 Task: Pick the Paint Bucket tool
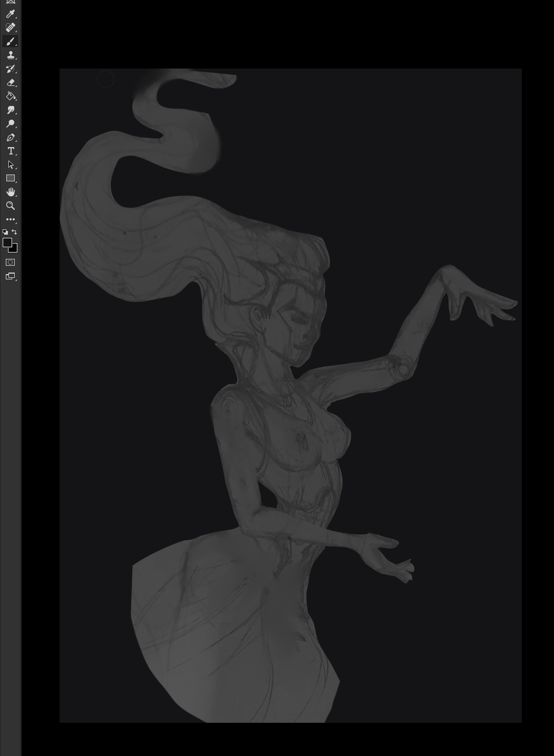pos(10,96)
